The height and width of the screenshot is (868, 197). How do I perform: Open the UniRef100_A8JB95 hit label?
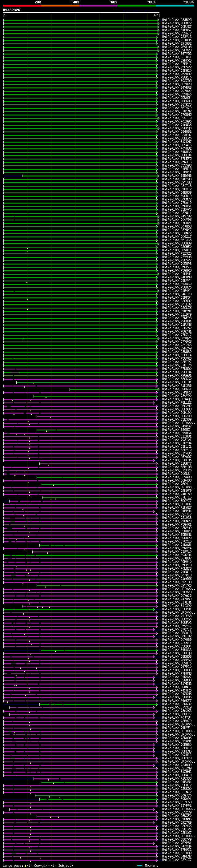[x=177, y=20]
